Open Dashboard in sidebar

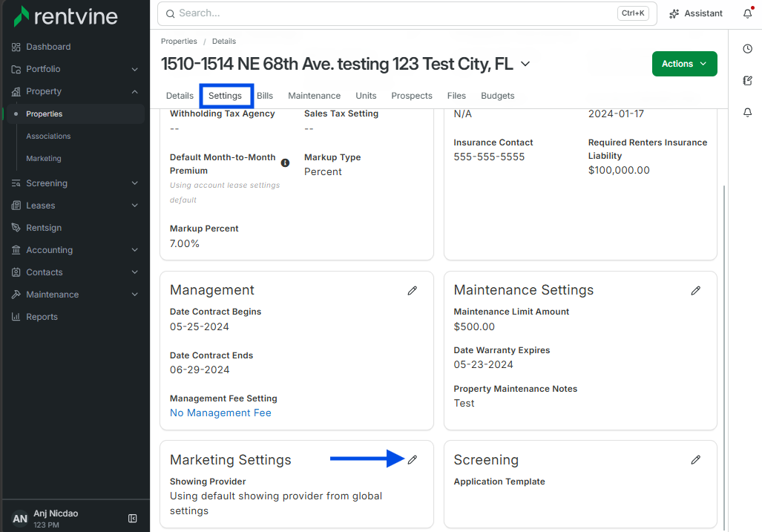(48, 47)
